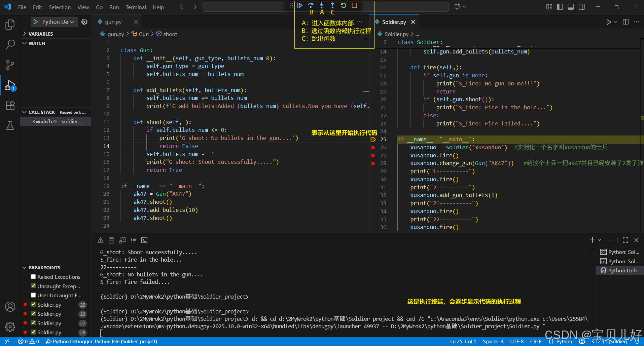Close the Soldier.py tab
644x346 pixels.
[413, 22]
